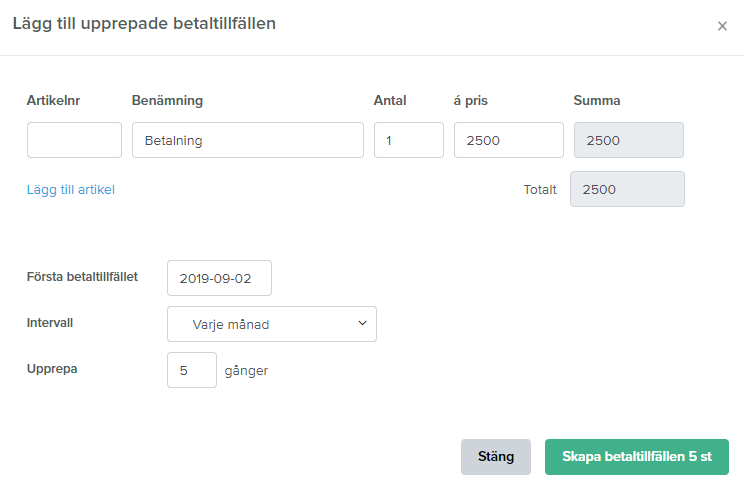Add a row via Lägg till artikel
The width and height of the screenshot is (744, 489).
coord(71,190)
